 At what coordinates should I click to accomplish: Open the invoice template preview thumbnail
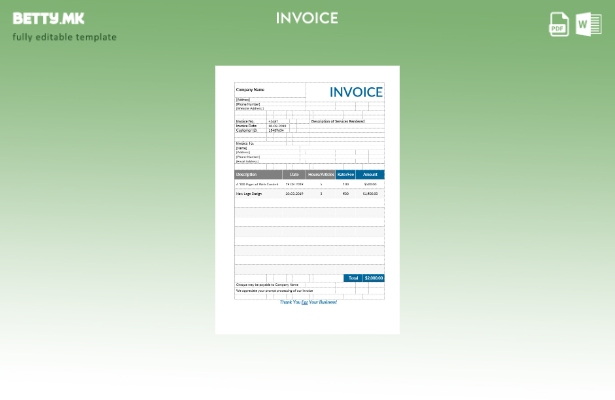pyautogui.click(x=307, y=199)
